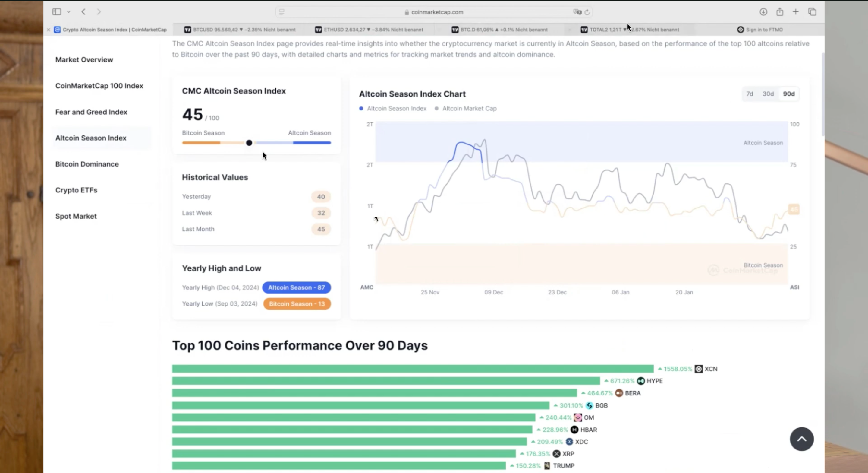This screenshot has height=473, width=868.
Task: Reload the page with refresh icon
Action: [587, 12]
